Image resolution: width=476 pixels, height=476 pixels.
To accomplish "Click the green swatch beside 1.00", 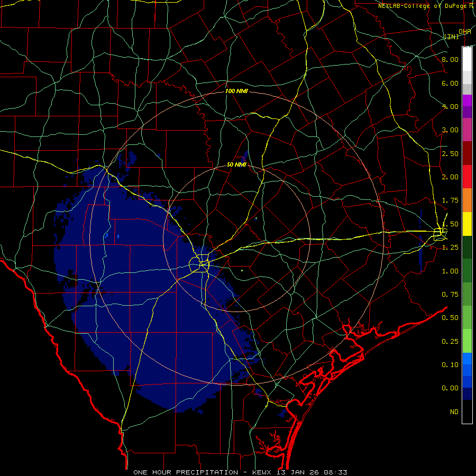I will 467,271.
